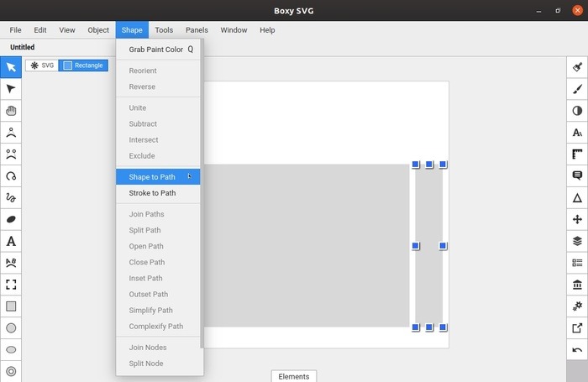588x382 pixels.
Task: Select the Pan hand tool
Action: coord(11,111)
